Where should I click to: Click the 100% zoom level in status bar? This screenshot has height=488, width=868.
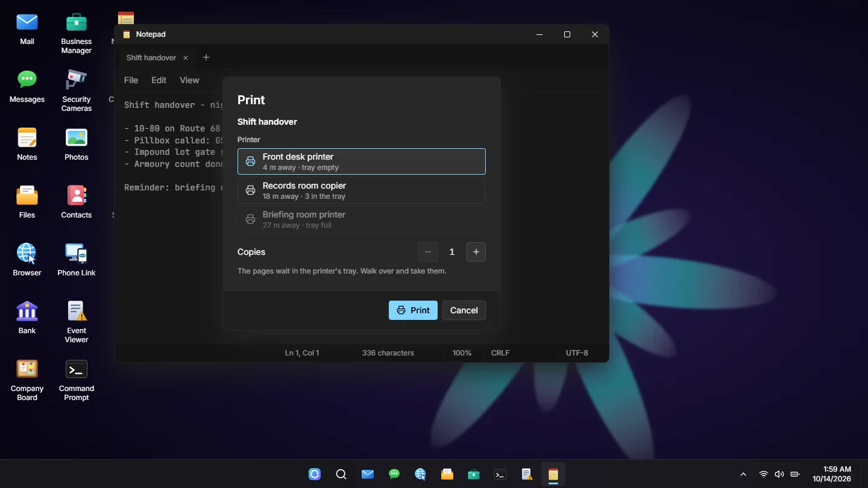462,353
